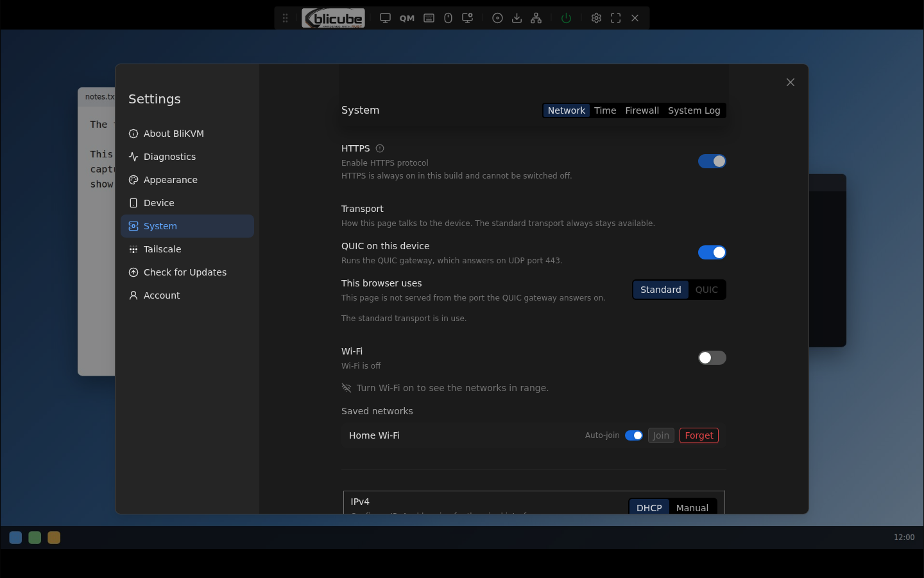Click the green power icon
Viewport: 924px width, 578px height.
click(x=566, y=18)
